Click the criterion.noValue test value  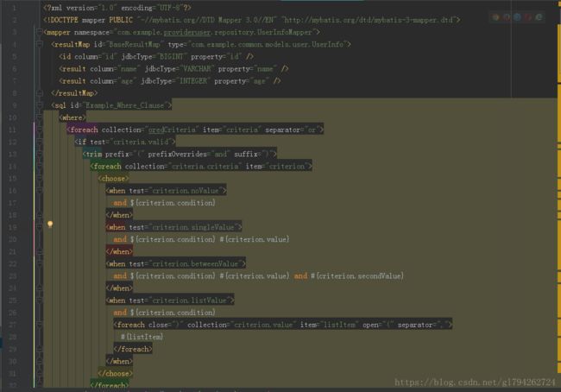pyautogui.click(x=185, y=191)
